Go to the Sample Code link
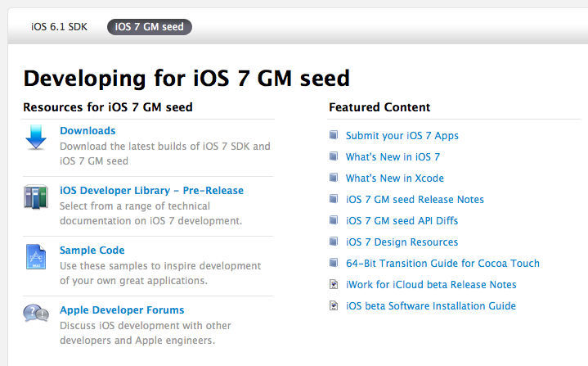The height and width of the screenshot is (366, 588). point(92,251)
